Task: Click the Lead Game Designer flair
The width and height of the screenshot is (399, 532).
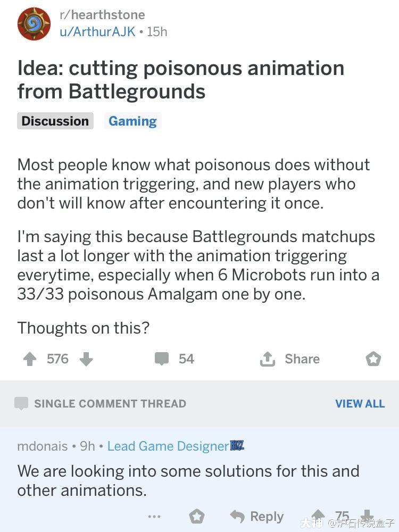Action: pos(169,446)
